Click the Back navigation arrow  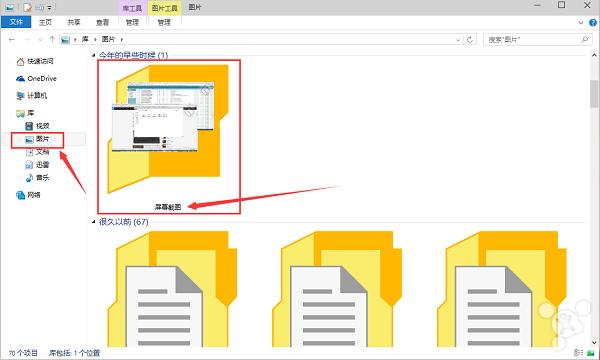pyautogui.click(x=11, y=39)
